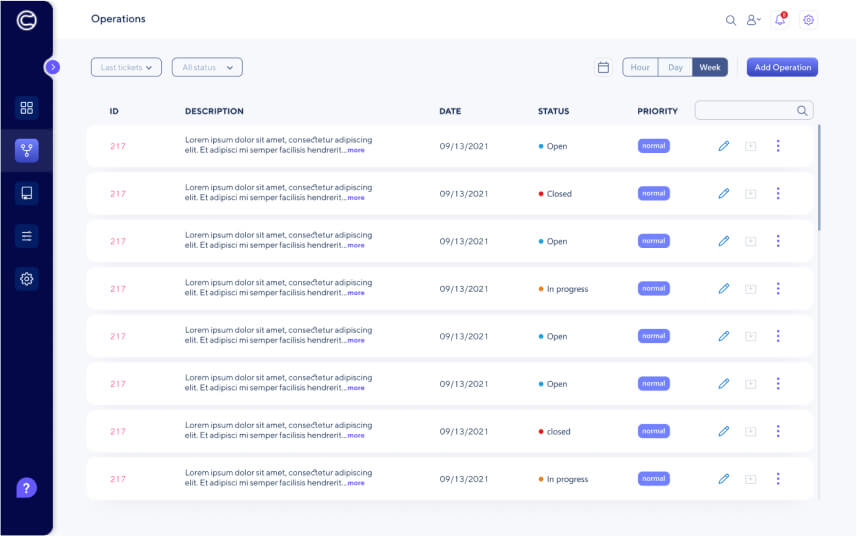Click the sliders filter icon in sidebar
The width and height of the screenshot is (857, 536).
[x=27, y=236]
